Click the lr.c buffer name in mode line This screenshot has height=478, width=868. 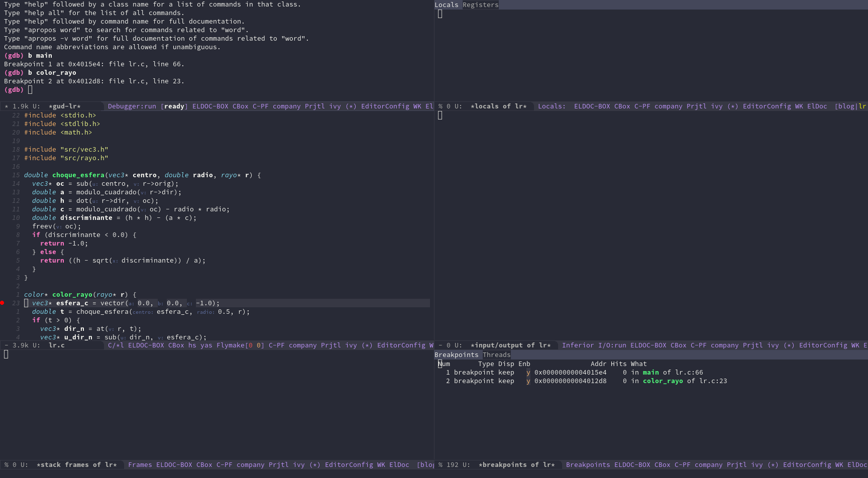[x=57, y=345]
